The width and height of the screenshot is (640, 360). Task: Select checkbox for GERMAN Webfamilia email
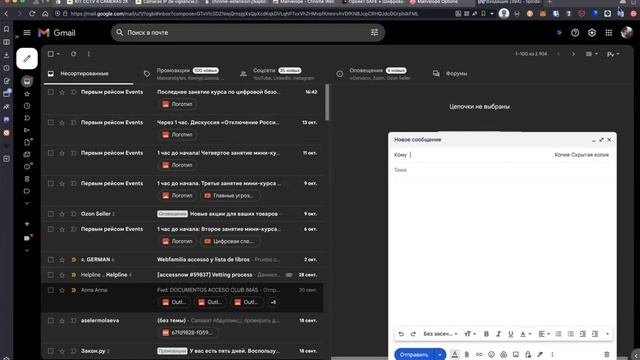click(x=51, y=259)
